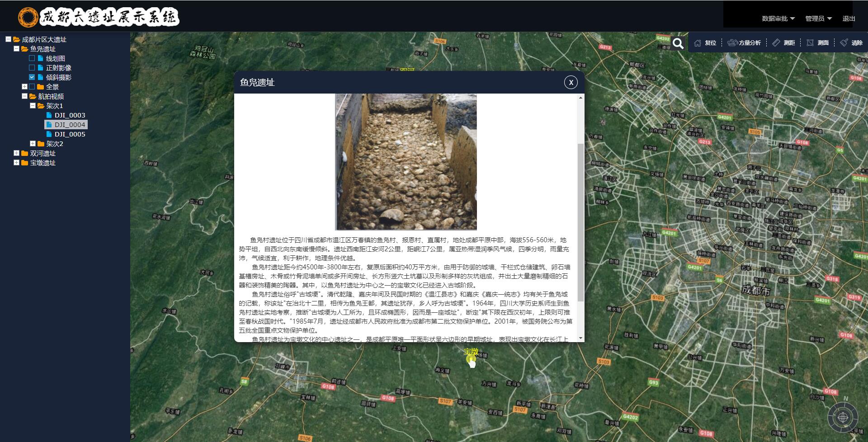Click the 双河遗址 tree label
Viewport: 868px width, 442px height.
(x=43, y=153)
